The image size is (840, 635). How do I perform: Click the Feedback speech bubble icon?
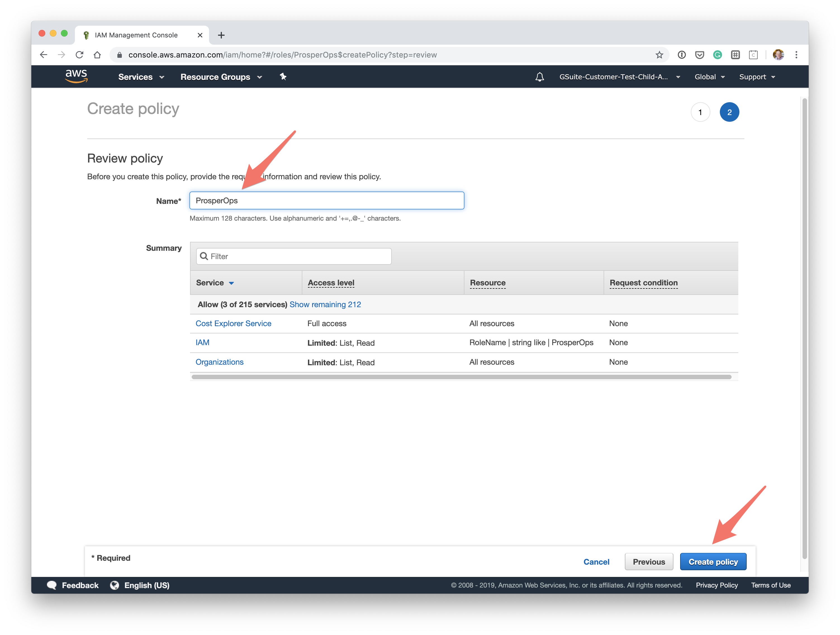pyautogui.click(x=52, y=585)
